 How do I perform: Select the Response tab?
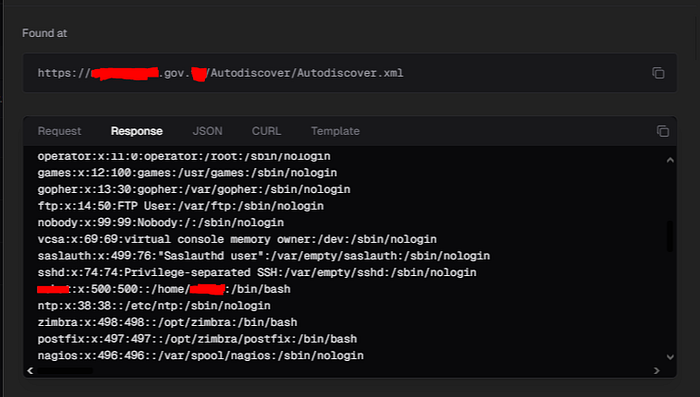click(137, 131)
